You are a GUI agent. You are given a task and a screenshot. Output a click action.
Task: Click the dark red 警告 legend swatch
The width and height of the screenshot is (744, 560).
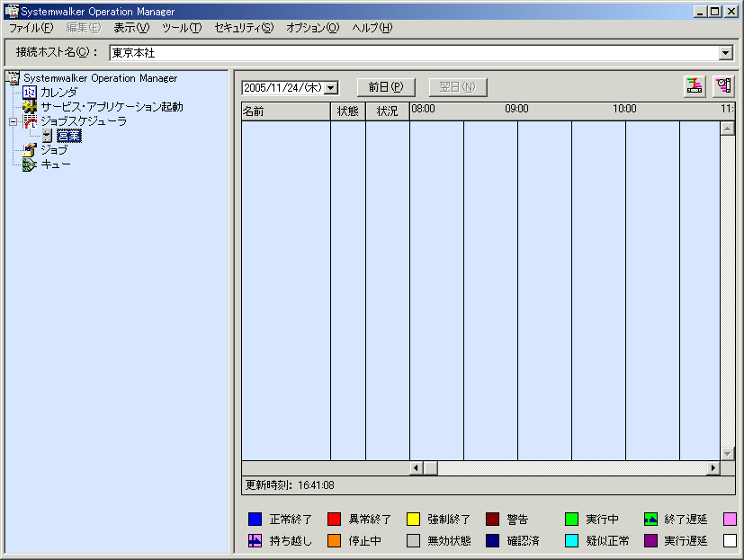pos(492,520)
